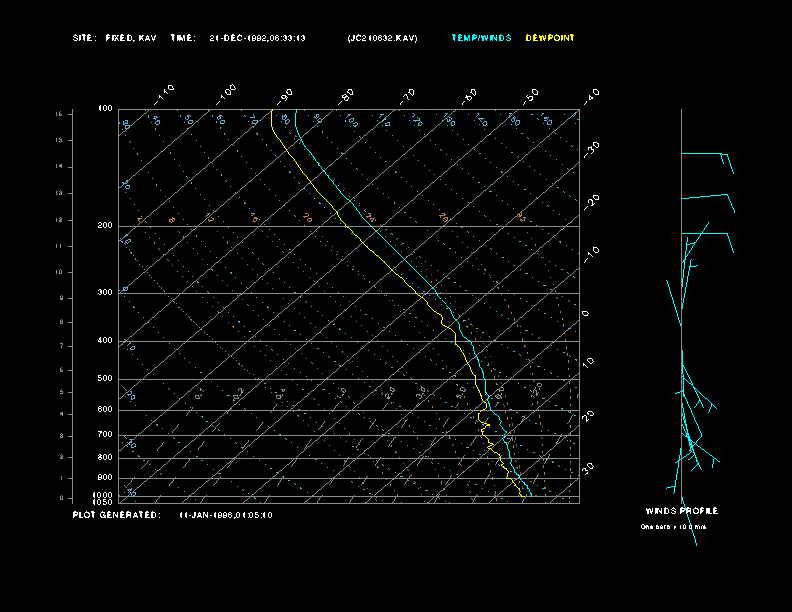Click the -30 temperature label on right edge

click(591, 147)
